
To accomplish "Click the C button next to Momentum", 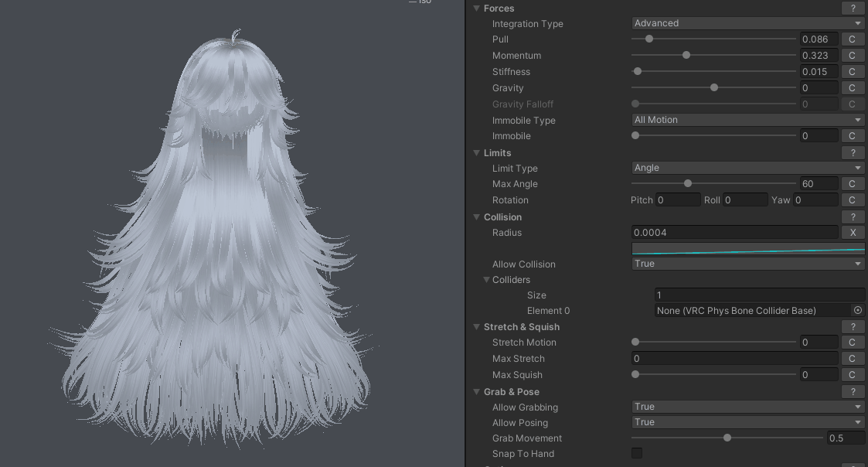I will (852, 56).
